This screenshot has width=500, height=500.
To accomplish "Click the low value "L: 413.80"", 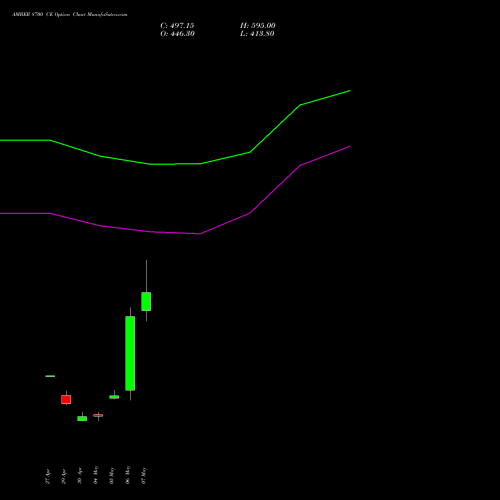I will coord(257,34).
